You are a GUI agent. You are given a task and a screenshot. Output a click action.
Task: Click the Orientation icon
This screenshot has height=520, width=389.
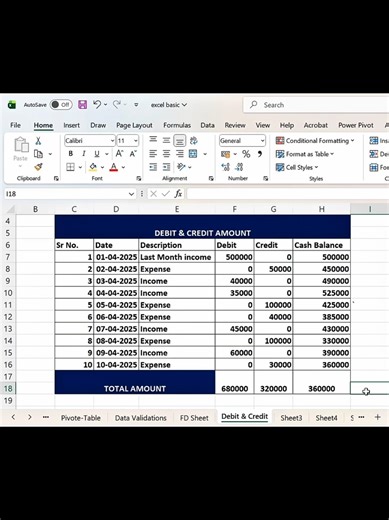181,167
